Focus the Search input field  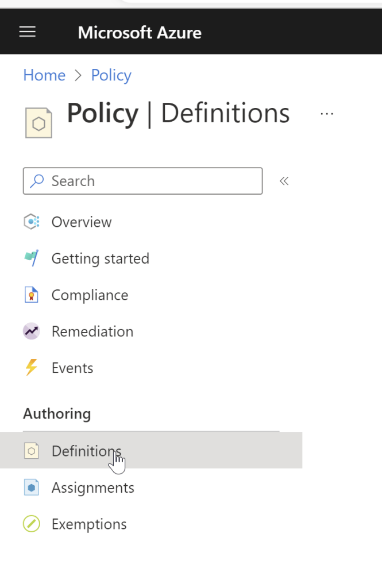coord(149,181)
